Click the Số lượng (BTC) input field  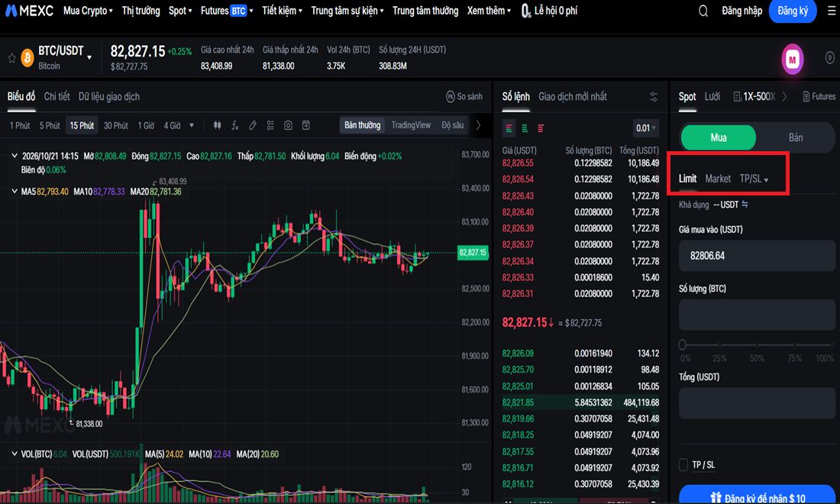(x=757, y=315)
